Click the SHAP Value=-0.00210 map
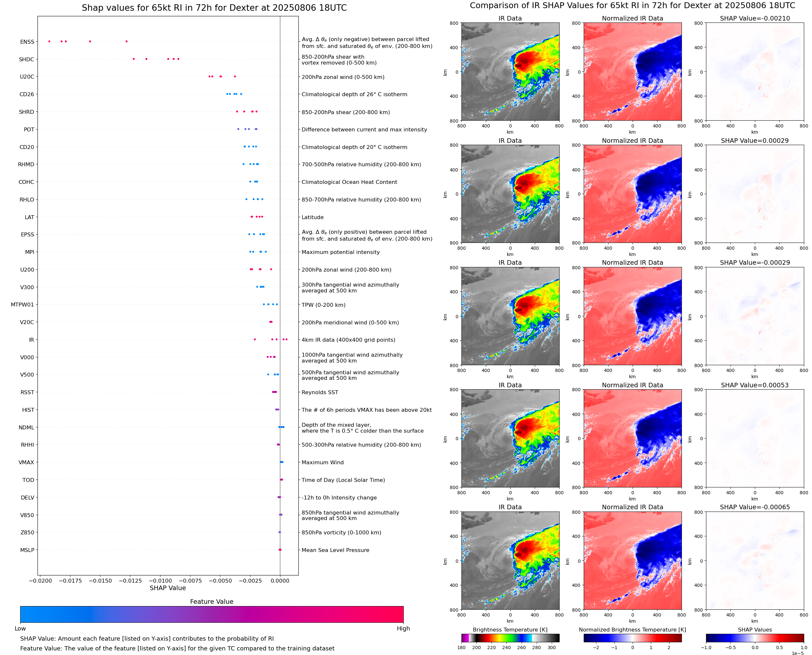 pyautogui.click(x=755, y=72)
